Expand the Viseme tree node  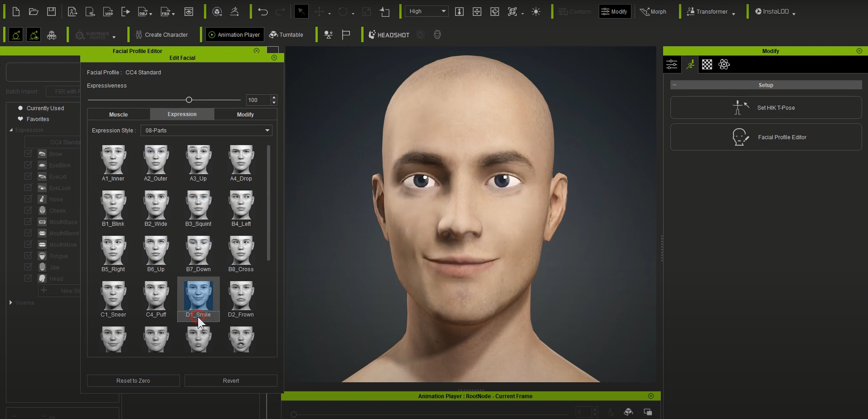(11, 302)
